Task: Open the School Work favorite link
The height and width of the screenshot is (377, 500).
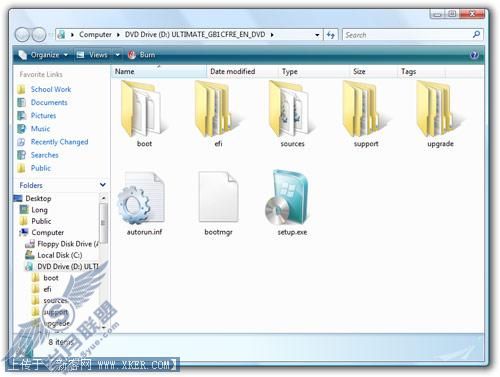Action: point(51,89)
